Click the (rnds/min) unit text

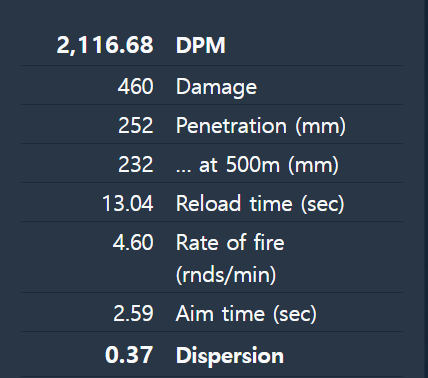coord(226,275)
